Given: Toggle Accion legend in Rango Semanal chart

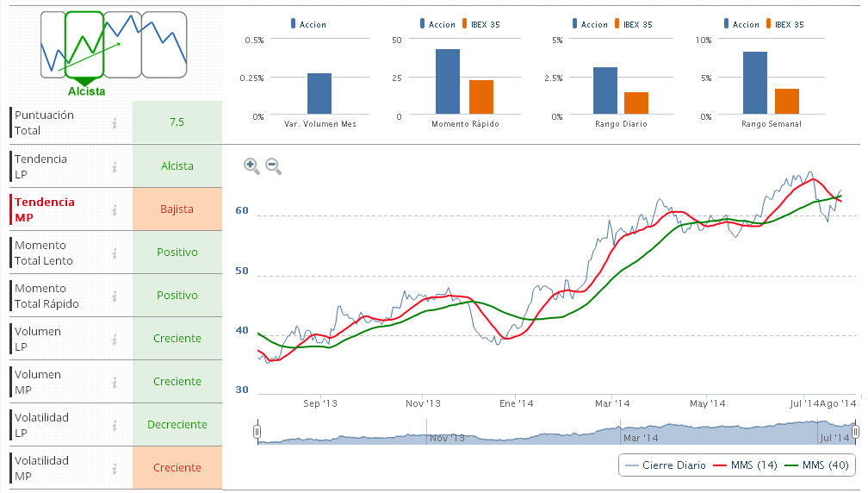Looking at the screenshot, I should pos(742,24).
